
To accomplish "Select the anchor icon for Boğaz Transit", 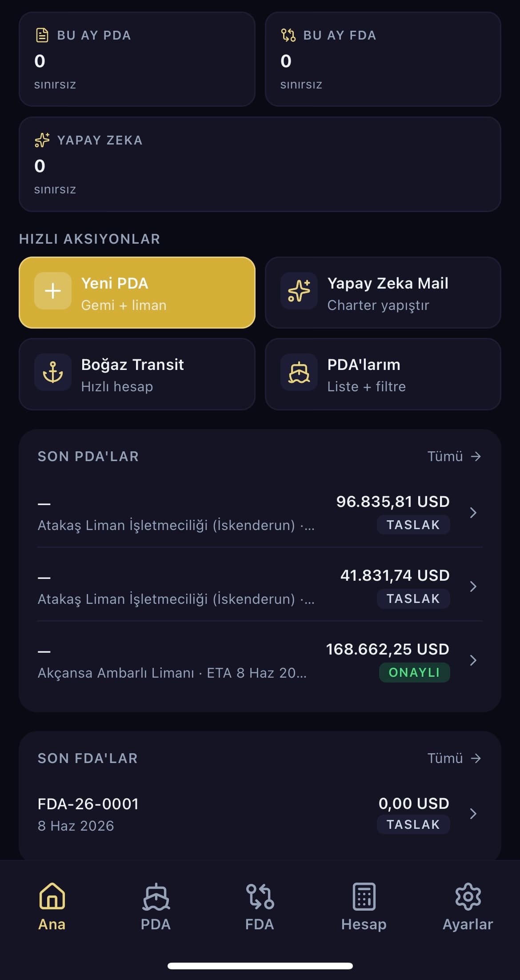I will click(53, 373).
